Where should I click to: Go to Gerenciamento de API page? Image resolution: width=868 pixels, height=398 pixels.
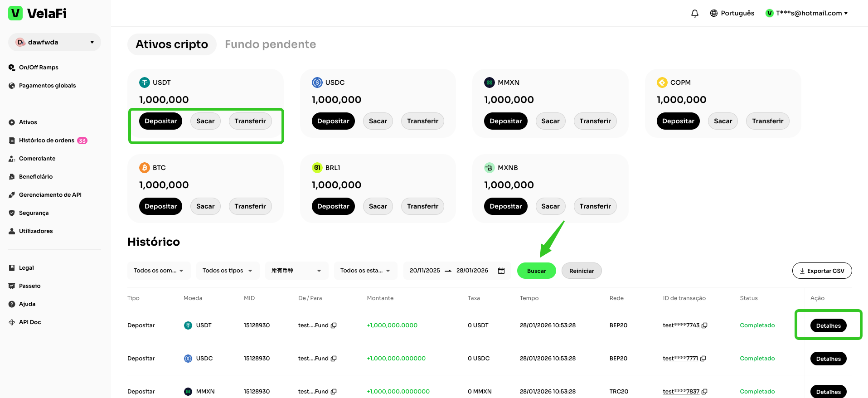click(50, 195)
